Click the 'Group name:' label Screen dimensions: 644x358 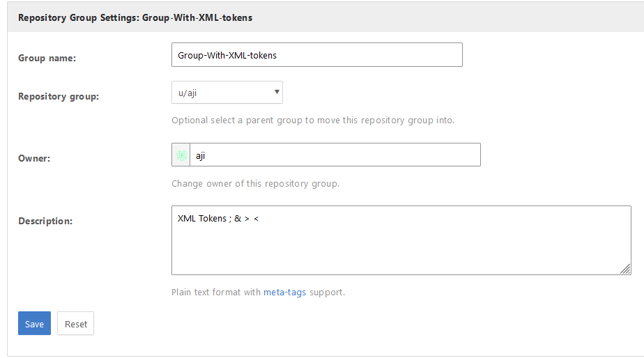click(x=47, y=58)
